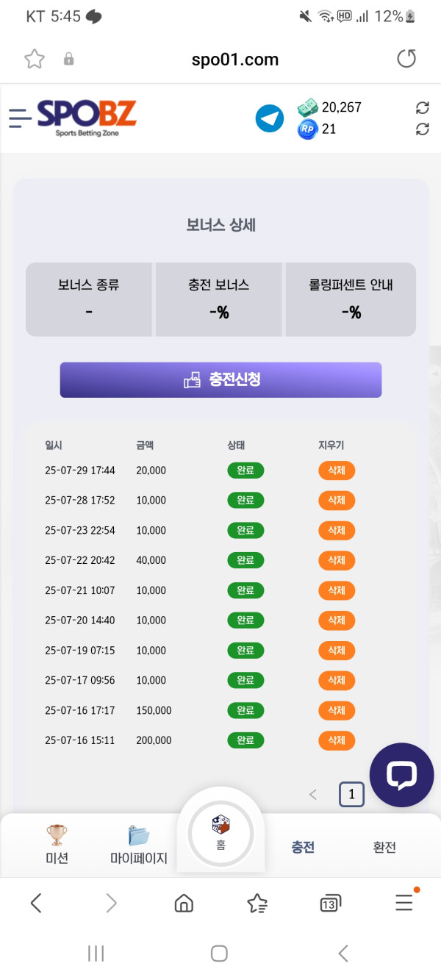The image size is (441, 980).
Task: Delete the 200,000 deposit entry
Action: tap(336, 740)
